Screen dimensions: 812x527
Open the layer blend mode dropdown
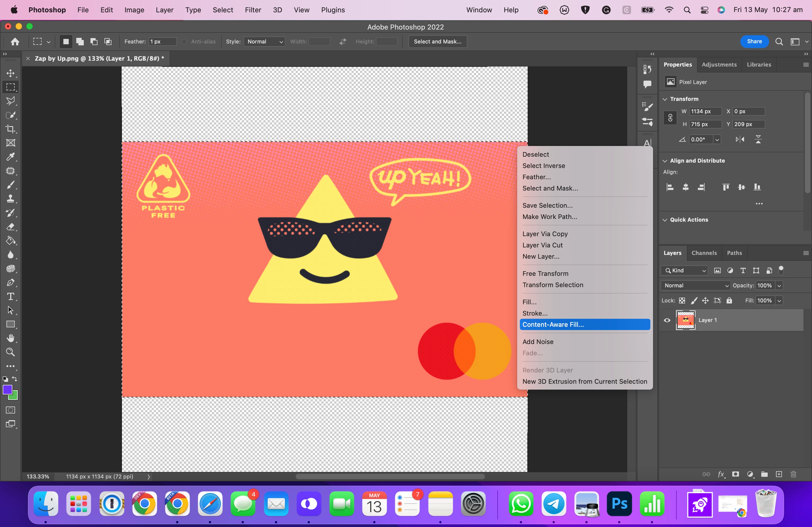coord(695,285)
